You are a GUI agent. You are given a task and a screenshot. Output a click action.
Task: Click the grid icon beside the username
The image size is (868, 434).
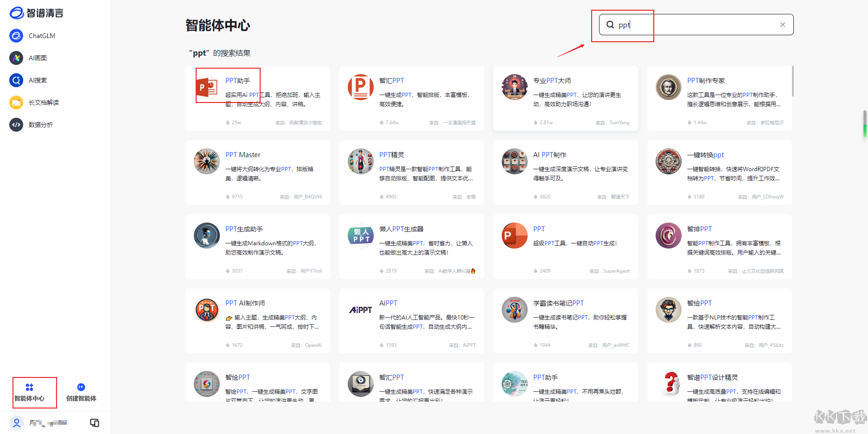pyautogui.click(x=95, y=422)
